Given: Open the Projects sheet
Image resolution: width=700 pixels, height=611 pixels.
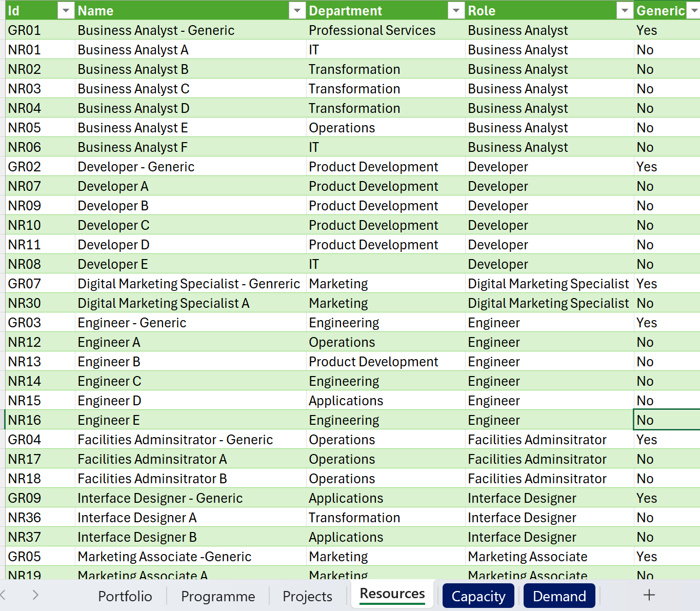Looking at the screenshot, I should 307,596.
